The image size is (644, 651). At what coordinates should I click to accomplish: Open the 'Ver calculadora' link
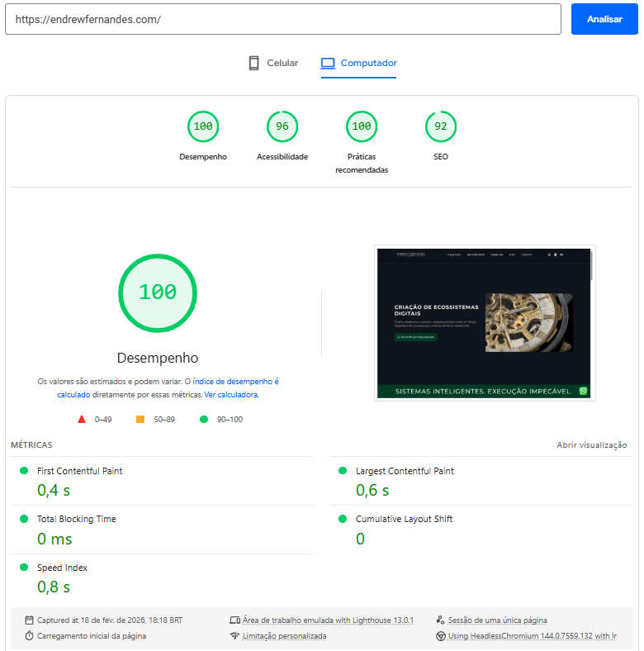(x=231, y=395)
